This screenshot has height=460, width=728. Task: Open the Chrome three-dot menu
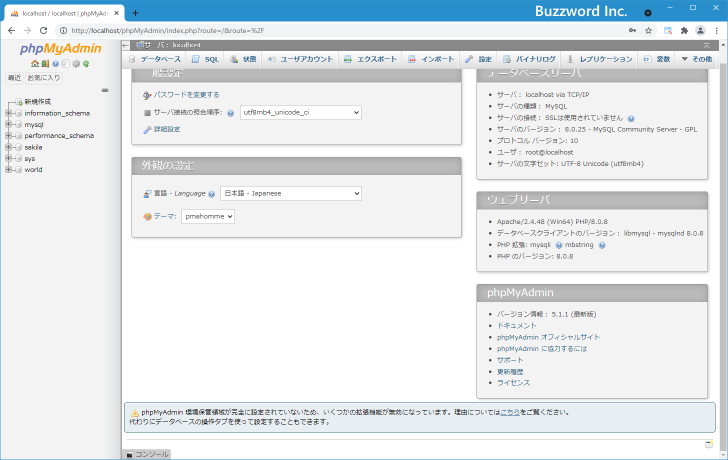tap(717, 31)
